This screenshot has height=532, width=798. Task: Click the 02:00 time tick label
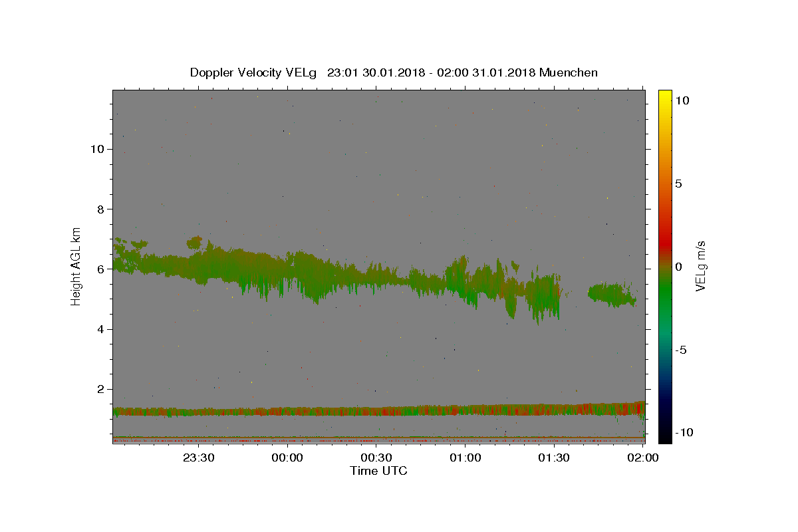pos(643,458)
